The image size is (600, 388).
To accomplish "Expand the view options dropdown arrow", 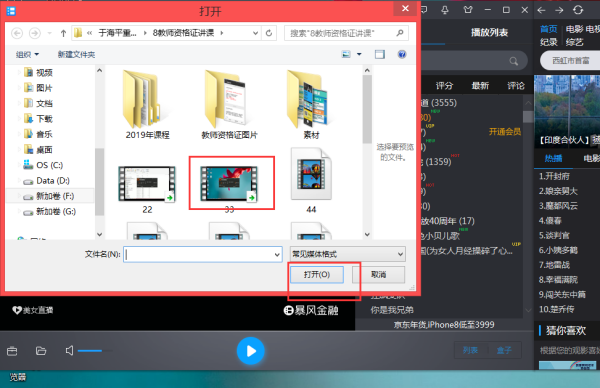I will click(359, 54).
